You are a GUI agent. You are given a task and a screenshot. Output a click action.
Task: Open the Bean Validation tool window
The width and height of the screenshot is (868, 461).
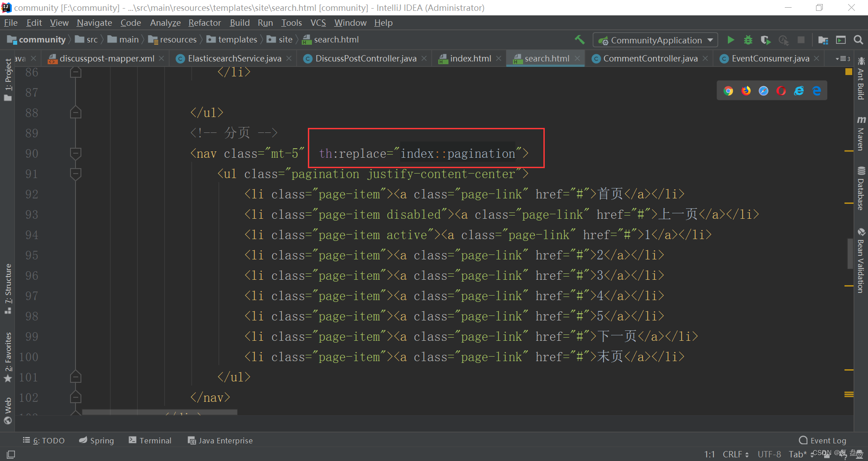[x=861, y=260]
